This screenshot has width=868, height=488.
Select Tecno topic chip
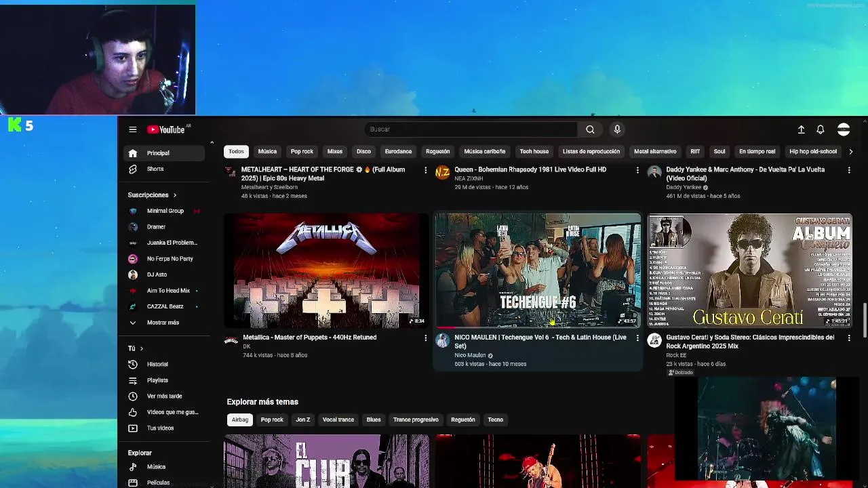click(496, 420)
